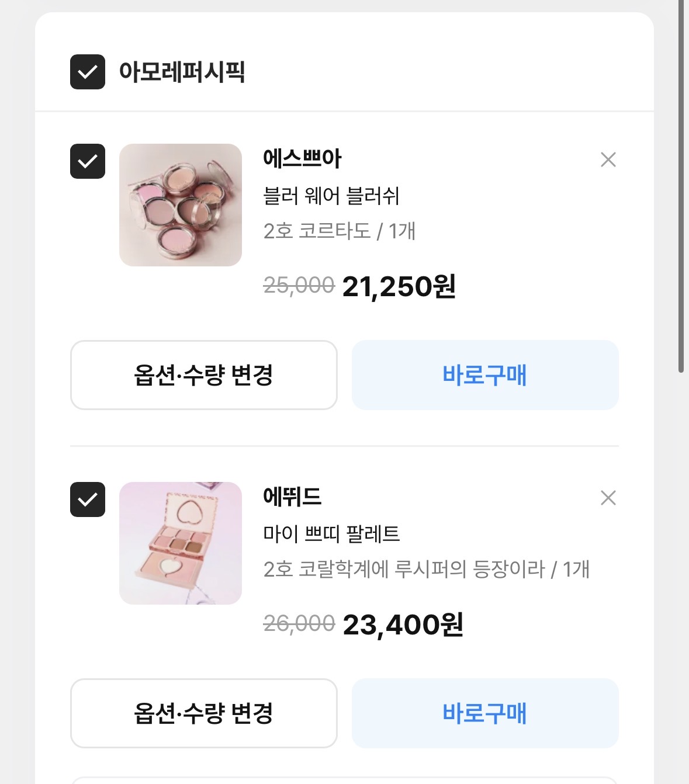The width and height of the screenshot is (689, 784).
Task: Click the 에뛰드 brand name
Action: (x=292, y=497)
